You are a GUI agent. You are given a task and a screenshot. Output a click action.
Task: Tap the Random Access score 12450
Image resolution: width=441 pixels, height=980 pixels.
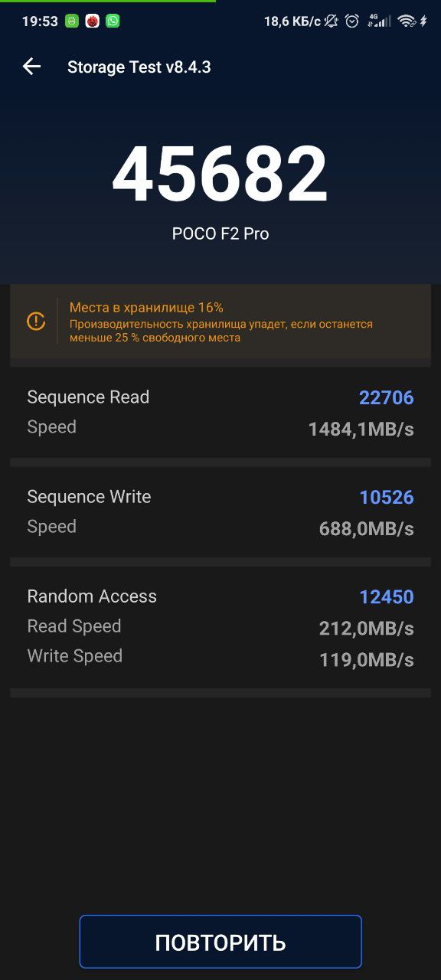click(x=387, y=596)
